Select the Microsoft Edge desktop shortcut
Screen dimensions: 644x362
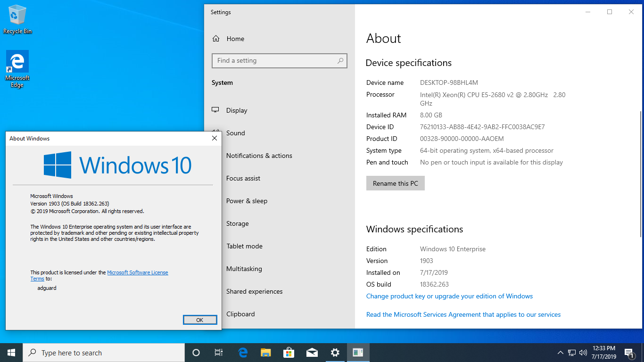(17, 69)
